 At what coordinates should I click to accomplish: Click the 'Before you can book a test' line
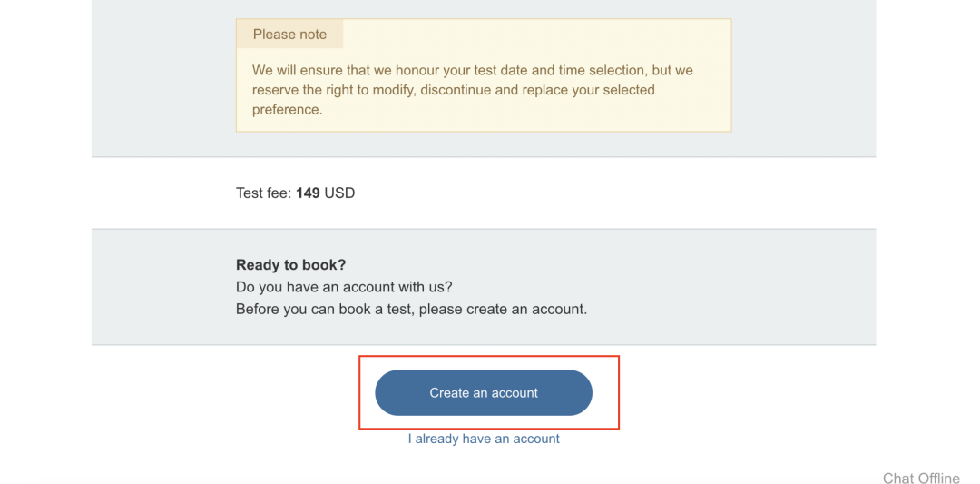[x=411, y=309]
